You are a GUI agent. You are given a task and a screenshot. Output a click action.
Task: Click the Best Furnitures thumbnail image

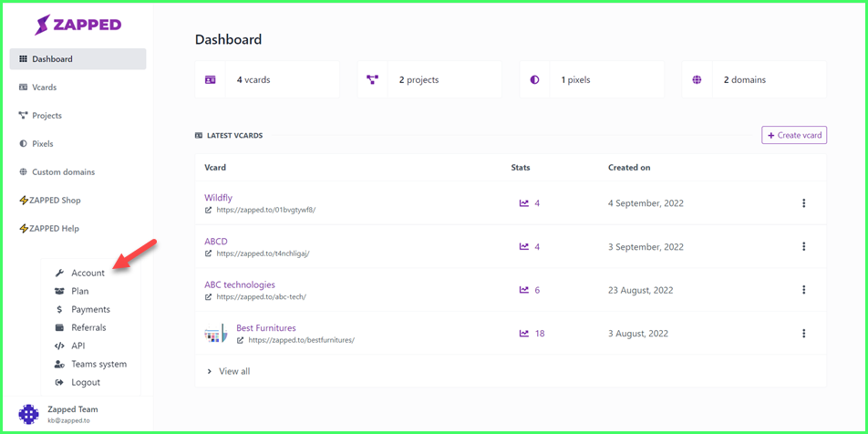pos(215,334)
